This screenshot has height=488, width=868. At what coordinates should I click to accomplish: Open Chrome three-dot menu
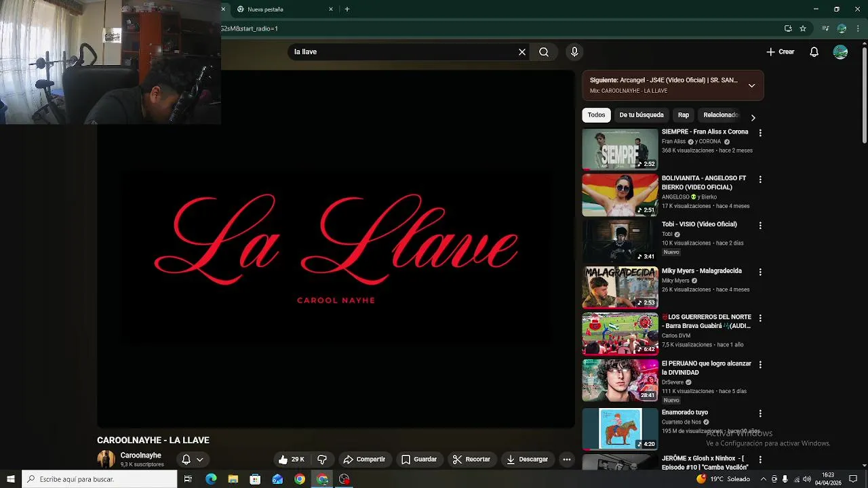[x=858, y=28]
